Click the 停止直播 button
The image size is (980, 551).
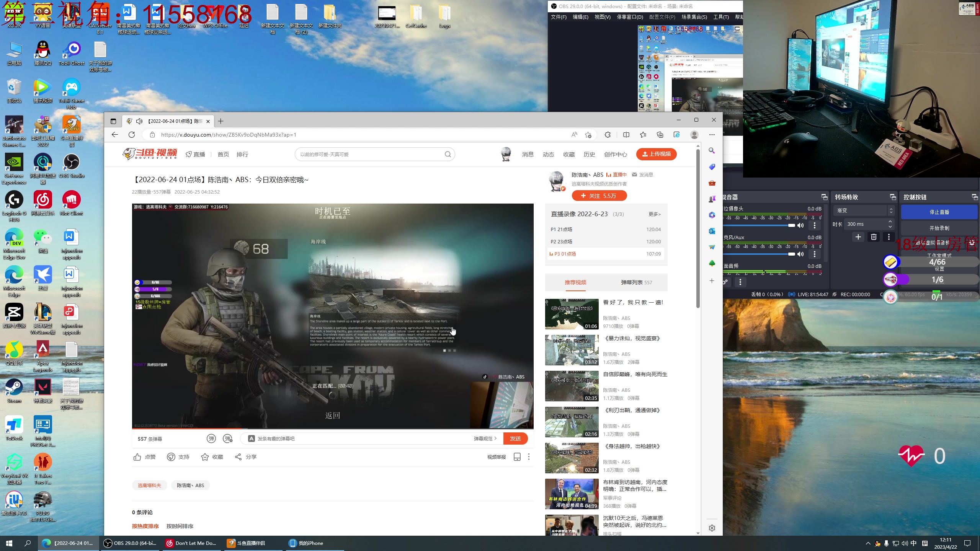[939, 212]
